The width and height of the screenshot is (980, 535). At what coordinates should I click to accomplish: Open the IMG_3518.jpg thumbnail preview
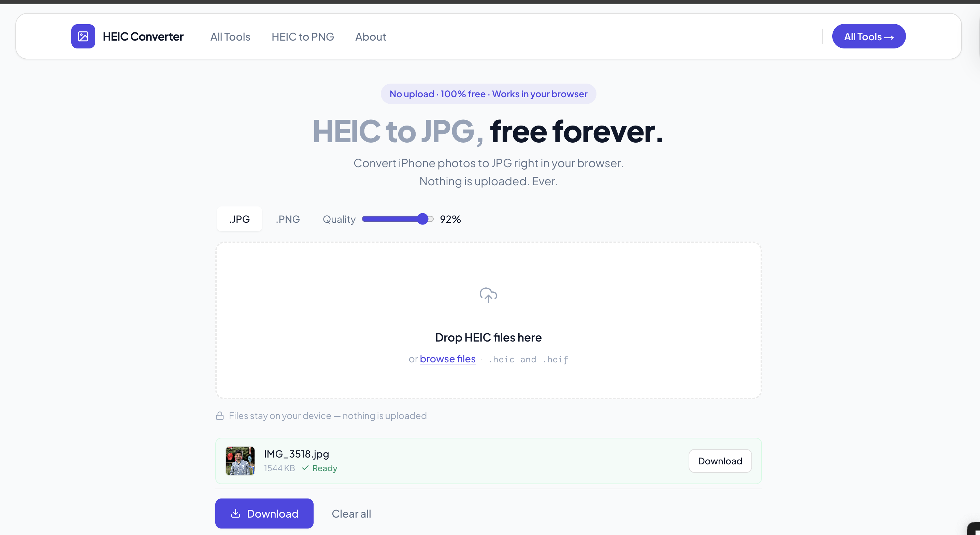click(x=240, y=461)
